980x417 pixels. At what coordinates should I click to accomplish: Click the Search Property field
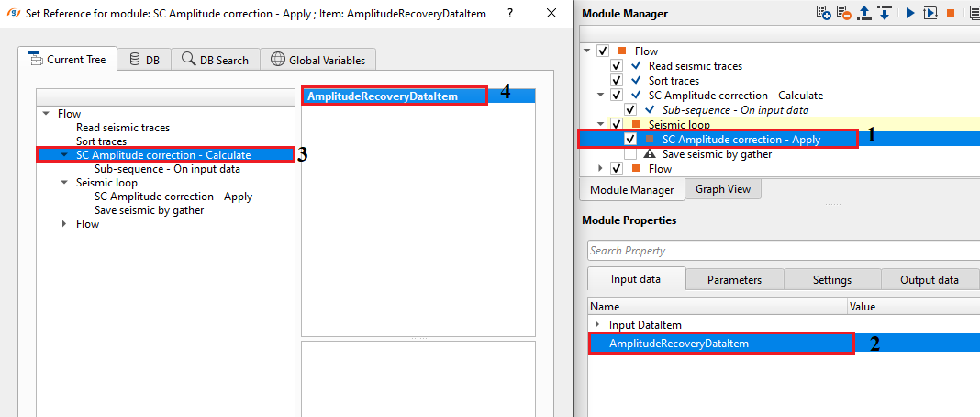pos(783,250)
